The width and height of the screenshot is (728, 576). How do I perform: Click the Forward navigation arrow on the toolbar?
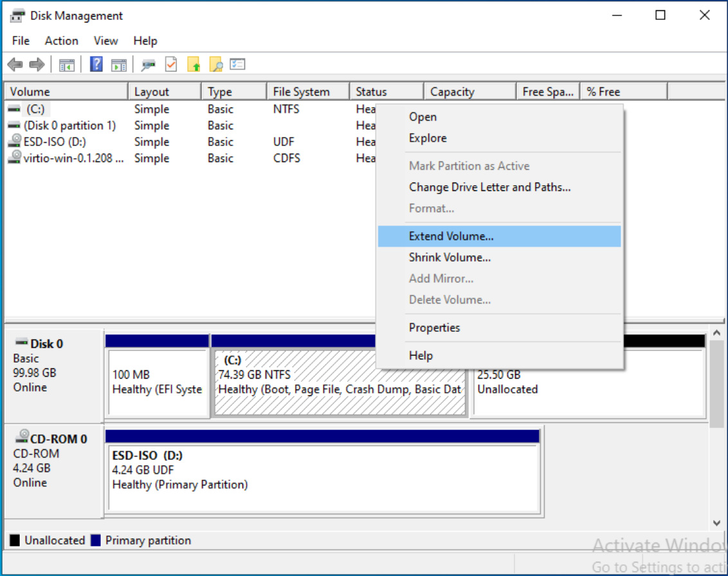coord(36,64)
